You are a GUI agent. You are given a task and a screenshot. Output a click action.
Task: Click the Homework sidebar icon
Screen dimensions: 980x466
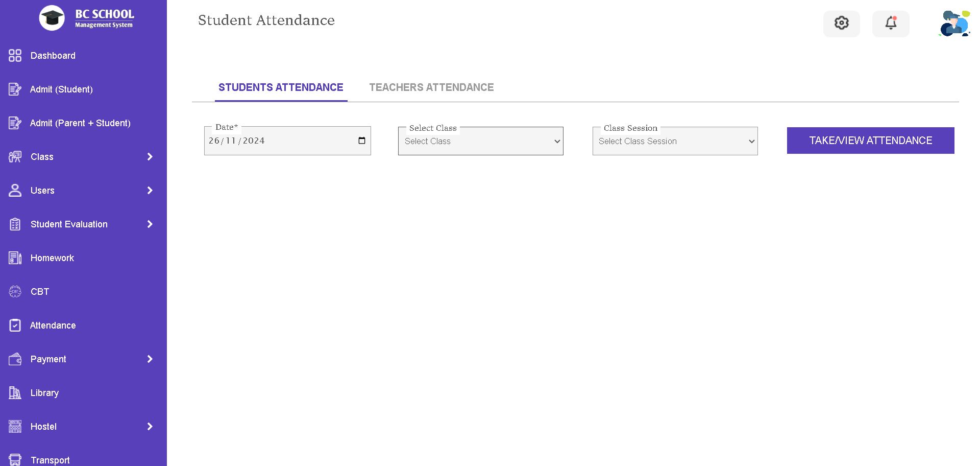[15, 258]
